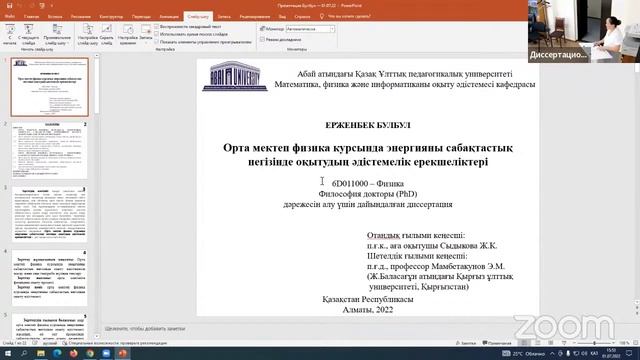This screenshot has height=360, width=640.
Task: Click Настройка времени rehearse timings icon
Action: click(x=128, y=35)
